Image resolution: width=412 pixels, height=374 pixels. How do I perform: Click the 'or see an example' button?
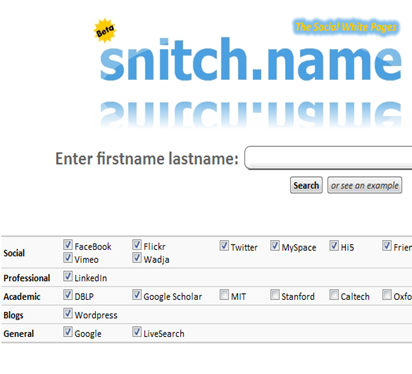tap(365, 185)
